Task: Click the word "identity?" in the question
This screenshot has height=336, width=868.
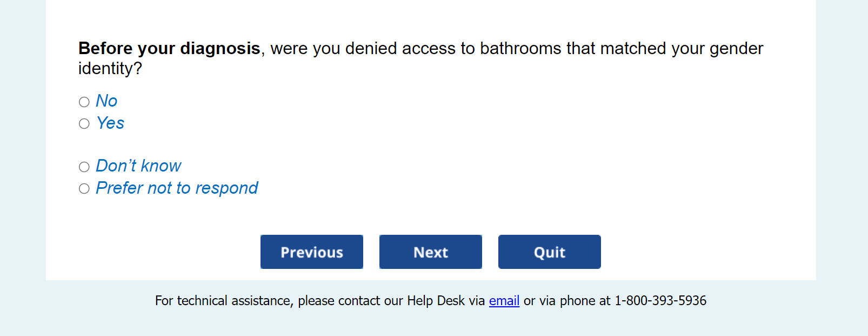Action: [x=110, y=69]
